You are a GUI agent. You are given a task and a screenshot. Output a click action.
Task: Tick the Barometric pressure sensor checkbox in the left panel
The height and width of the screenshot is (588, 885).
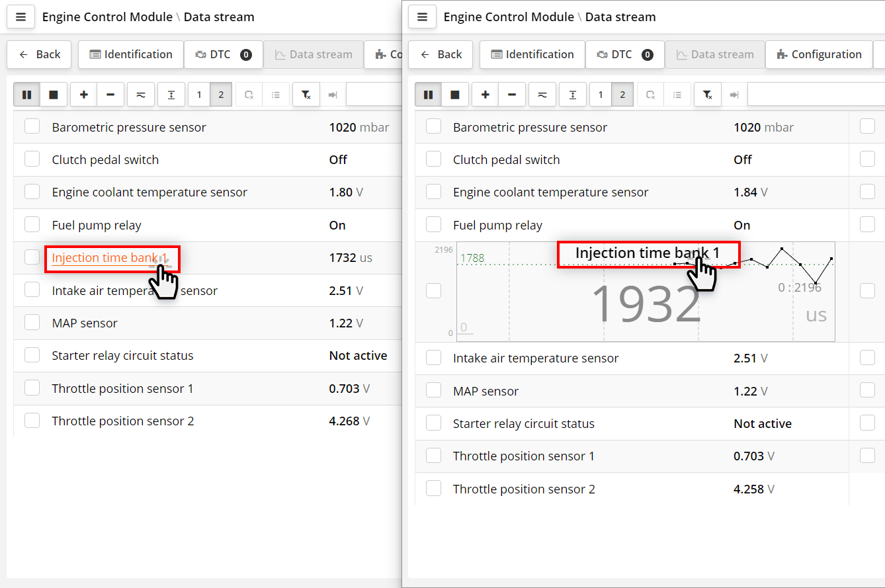tap(32, 126)
